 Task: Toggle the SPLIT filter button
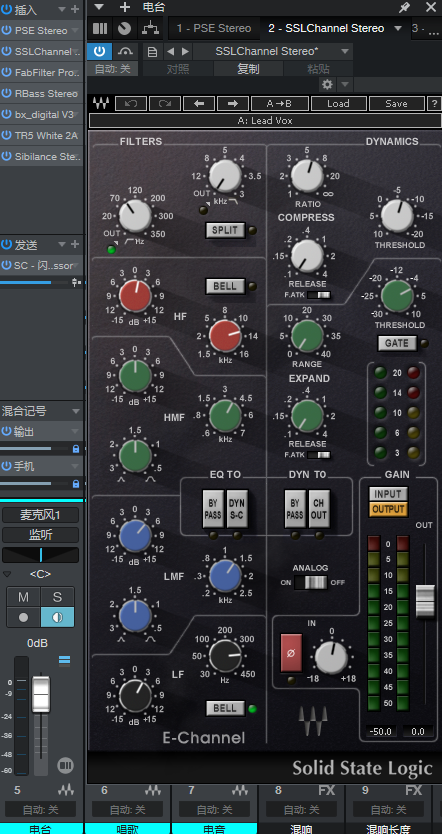pyautogui.click(x=225, y=230)
